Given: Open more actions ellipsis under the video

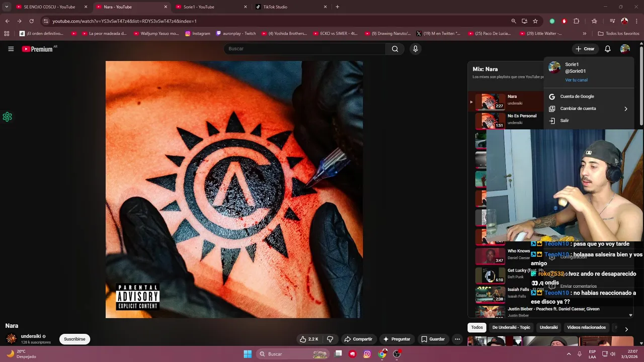Looking at the screenshot, I should [457, 339].
